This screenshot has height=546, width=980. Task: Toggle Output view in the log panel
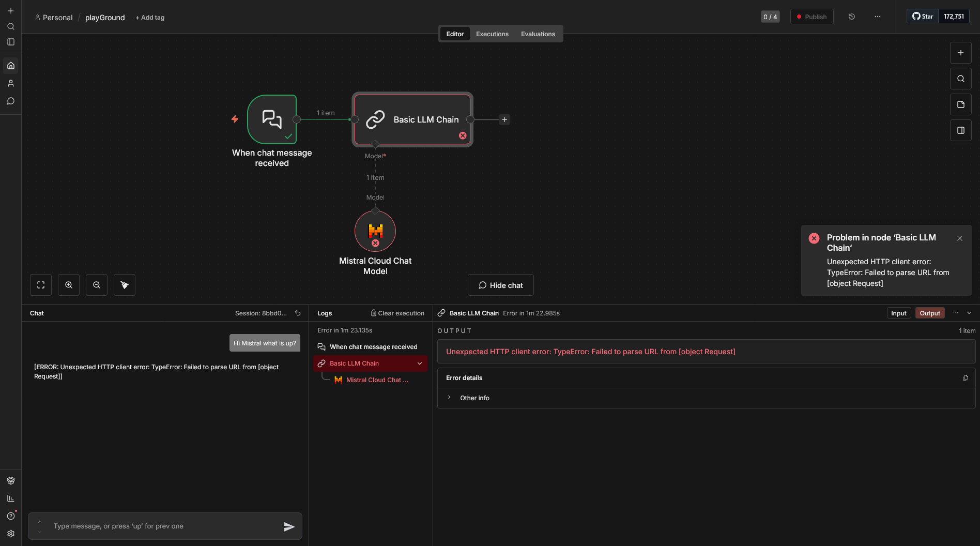pyautogui.click(x=929, y=313)
